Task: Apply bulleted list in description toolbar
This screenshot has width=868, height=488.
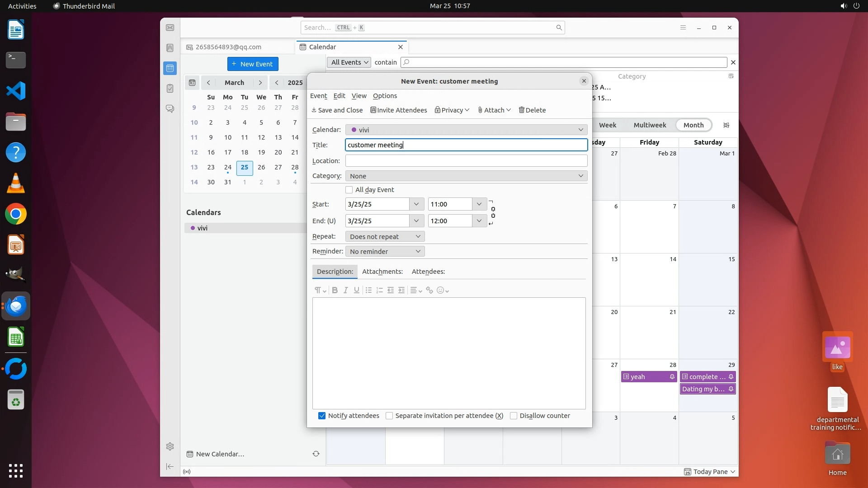Action: 368,291
